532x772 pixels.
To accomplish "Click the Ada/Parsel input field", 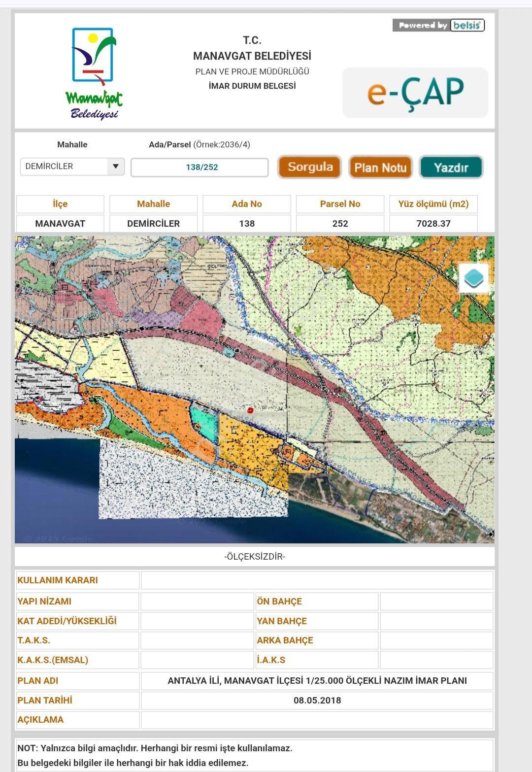I will click(199, 168).
